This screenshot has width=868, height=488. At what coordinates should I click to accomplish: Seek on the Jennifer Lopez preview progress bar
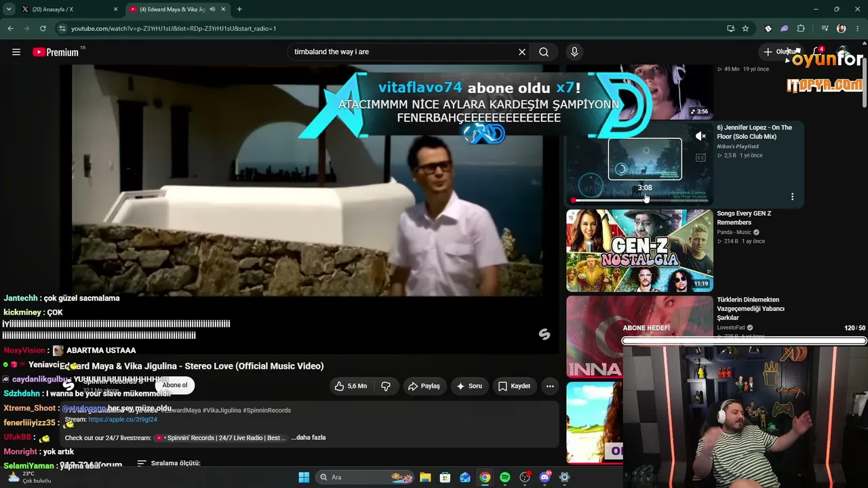tap(639, 200)
